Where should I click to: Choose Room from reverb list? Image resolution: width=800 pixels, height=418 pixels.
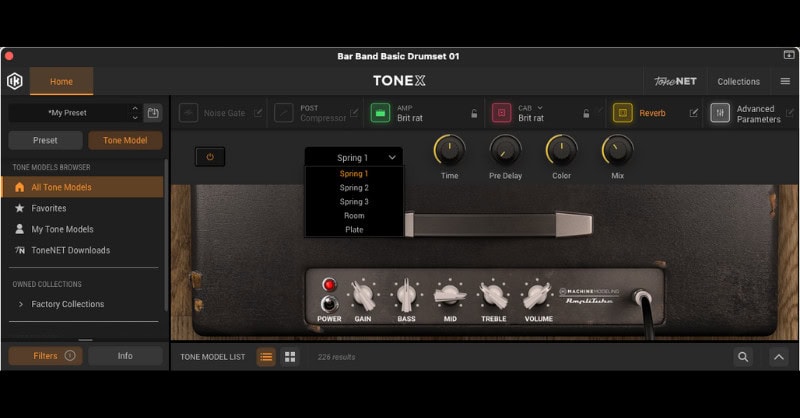(x=354, y=215)
